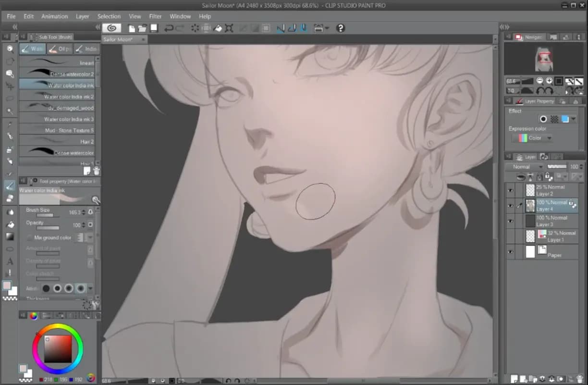The height and width of the screenshot is (385, 588).
Task: Select the Brush tool in toolbar
Action: (x=10, y=186)
